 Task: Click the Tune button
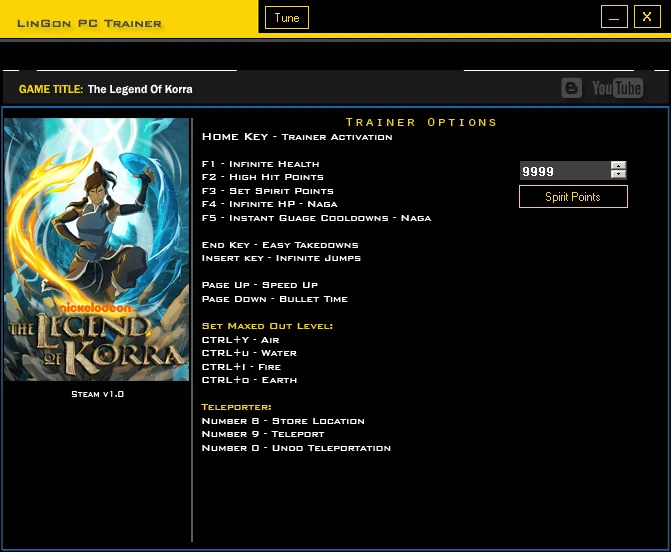pos(287,18)
